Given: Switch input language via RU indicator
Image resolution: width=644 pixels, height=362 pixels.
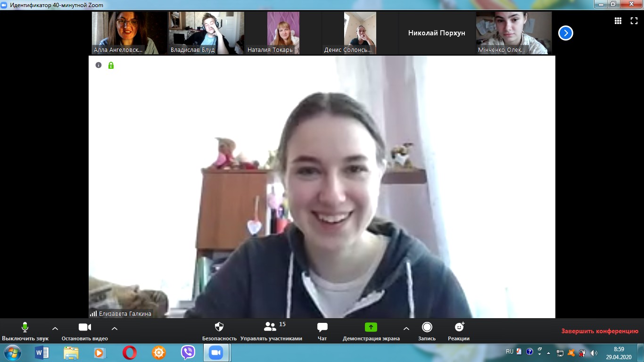Looking at the screenshot, I should 510,352.
